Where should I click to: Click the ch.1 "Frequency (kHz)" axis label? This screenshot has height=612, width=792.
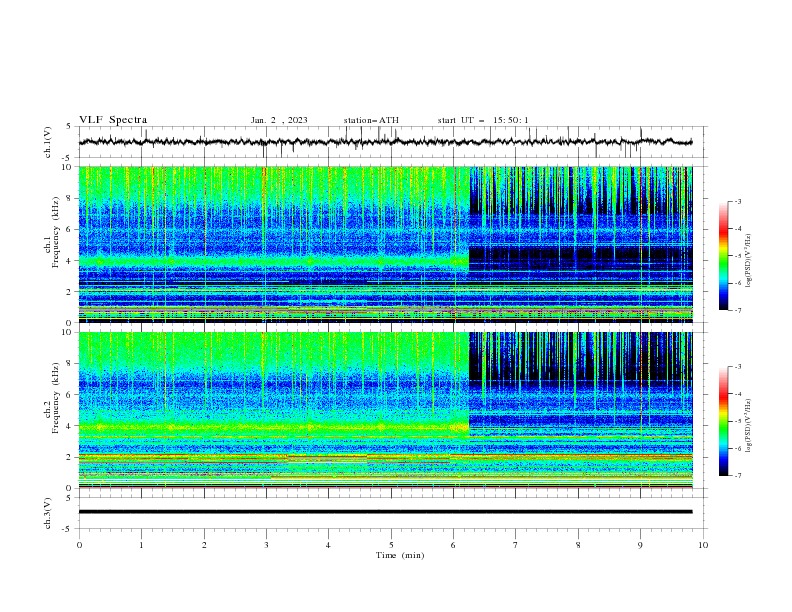pos(56,230)
